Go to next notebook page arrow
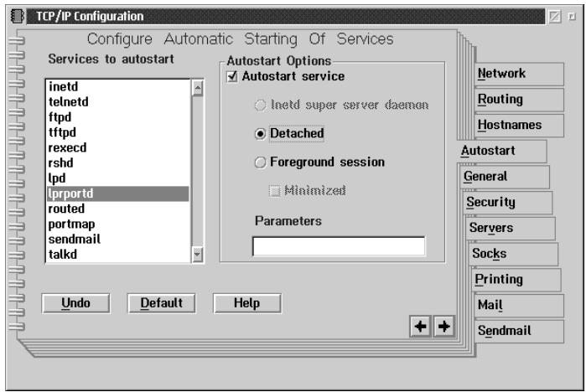Viewport: 586px width, 392px height. [x=444, y=327]
